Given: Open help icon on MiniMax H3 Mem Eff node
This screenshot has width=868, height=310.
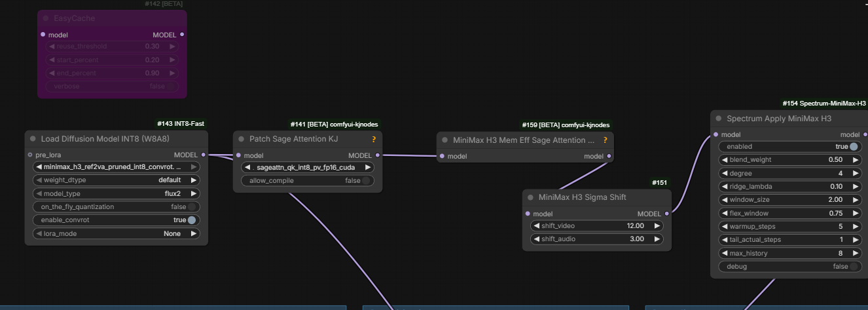Looking at the screenshot, I should (605, 140).
